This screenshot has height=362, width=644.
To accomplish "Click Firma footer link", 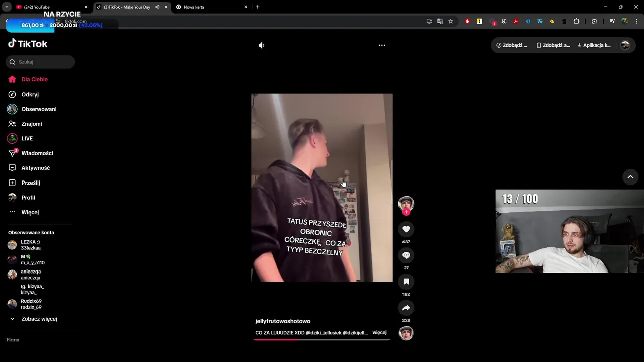I will [x=13, y=340].
